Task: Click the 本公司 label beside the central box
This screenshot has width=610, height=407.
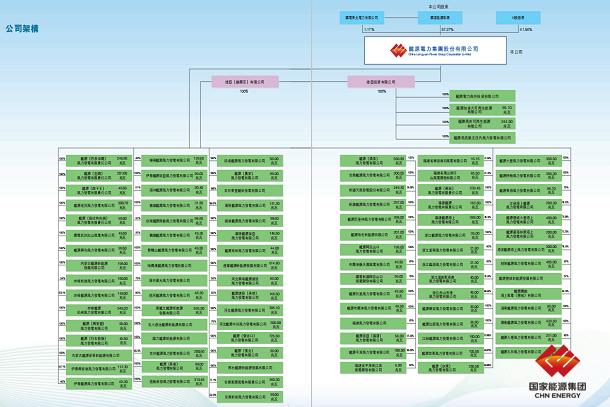Action: coord(516,50)
